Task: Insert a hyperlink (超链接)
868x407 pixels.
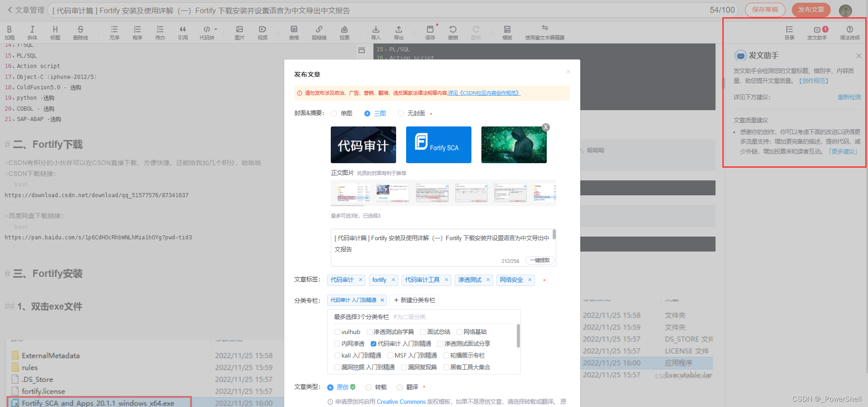Action: [x=319, y=33]
